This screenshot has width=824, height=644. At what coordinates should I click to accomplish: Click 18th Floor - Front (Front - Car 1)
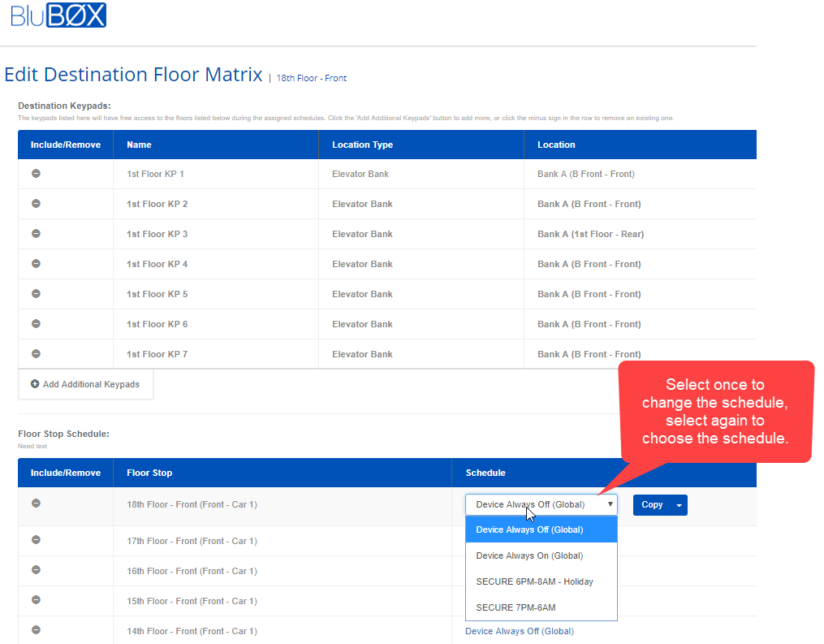pyautogui.click(x=192, y=504)
